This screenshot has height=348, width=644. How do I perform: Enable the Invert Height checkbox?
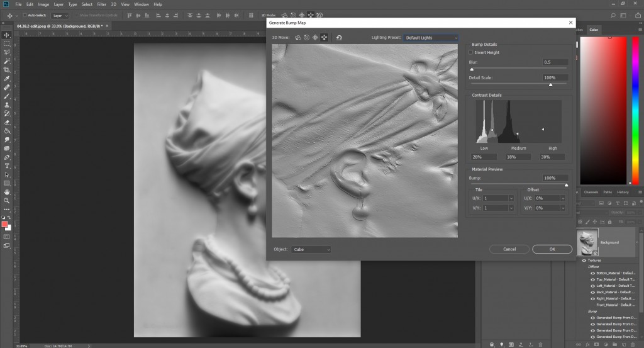(x=470, y=52)
